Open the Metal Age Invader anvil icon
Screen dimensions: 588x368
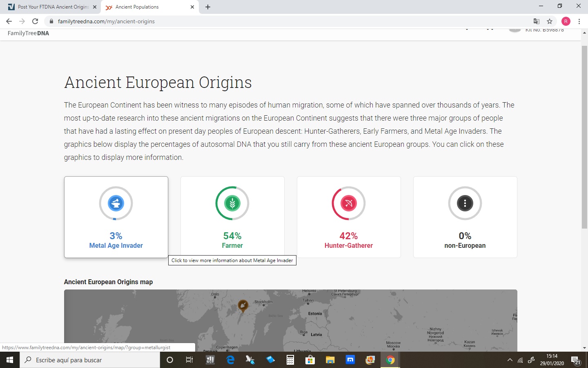tap(116, 203)
